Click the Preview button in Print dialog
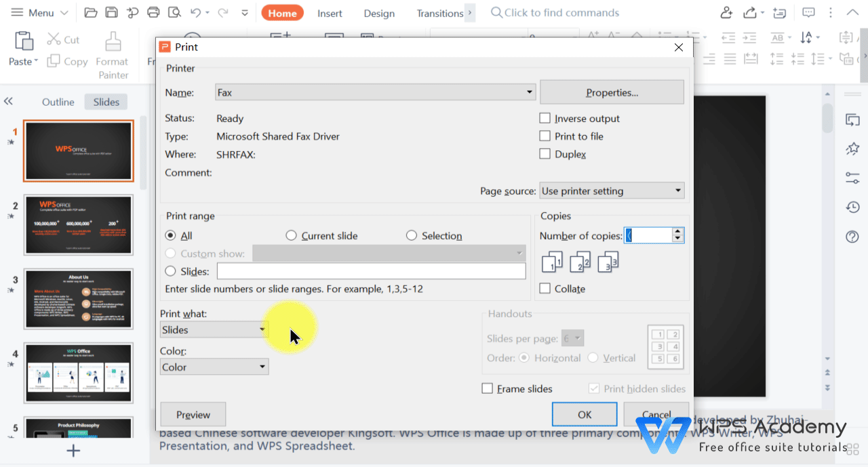Screen dimensions: 868x467 pyautogui.click(x=193, y=414)
